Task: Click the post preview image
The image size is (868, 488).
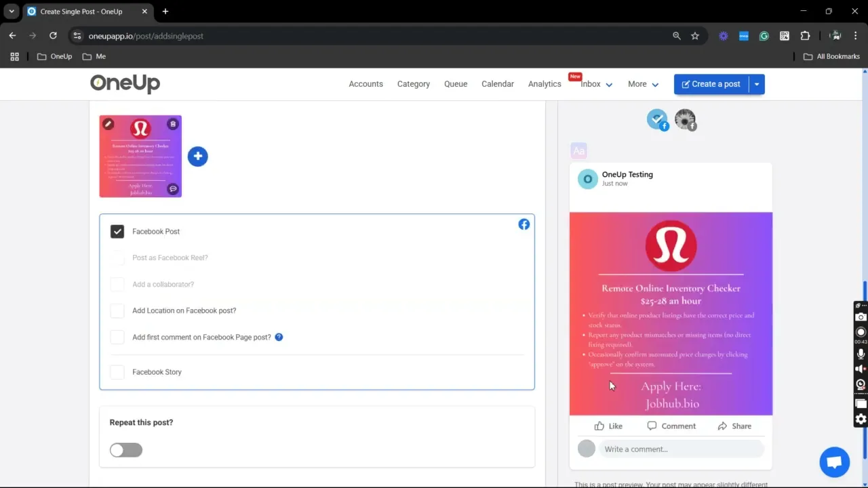Action: point(671,314)
